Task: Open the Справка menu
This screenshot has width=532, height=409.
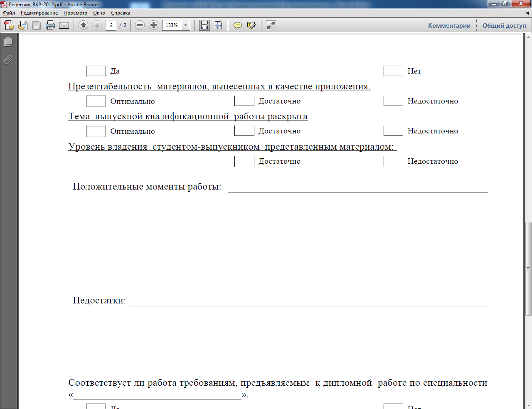Action: click(x=121, y=13)
